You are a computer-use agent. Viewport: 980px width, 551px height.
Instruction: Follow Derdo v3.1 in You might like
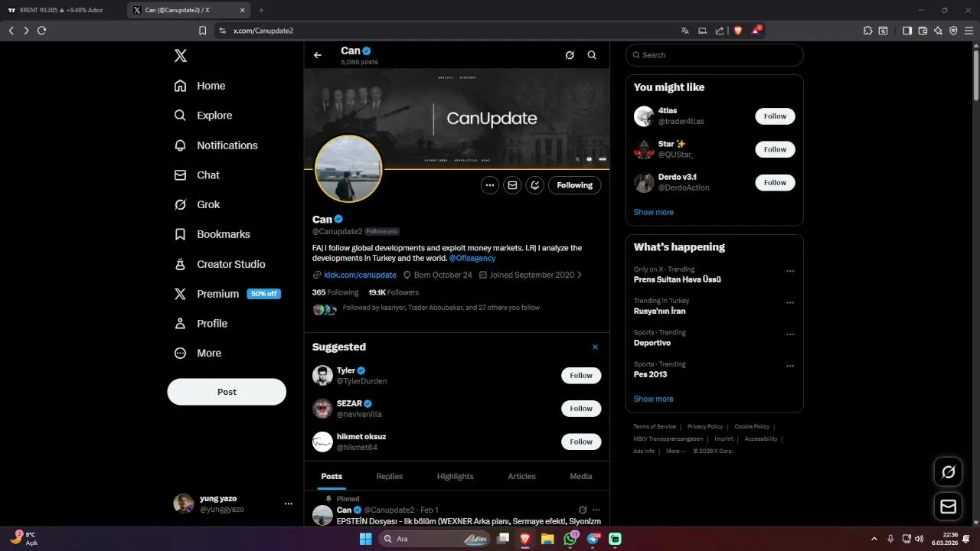(775, 183)
